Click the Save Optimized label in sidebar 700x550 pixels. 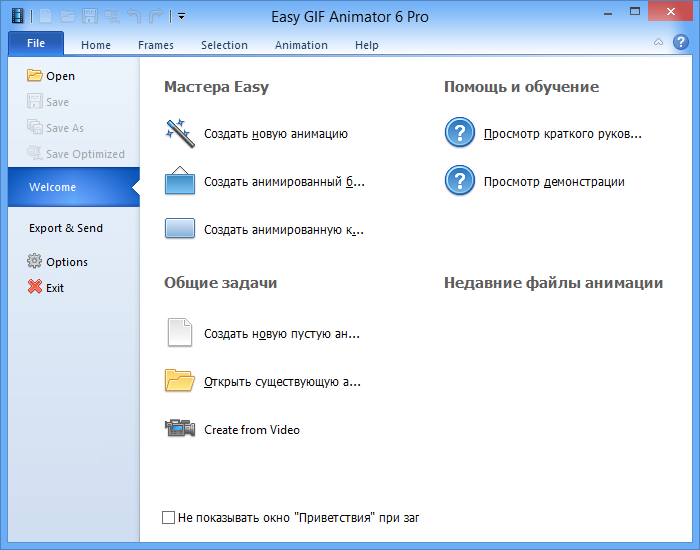[85, 154]
